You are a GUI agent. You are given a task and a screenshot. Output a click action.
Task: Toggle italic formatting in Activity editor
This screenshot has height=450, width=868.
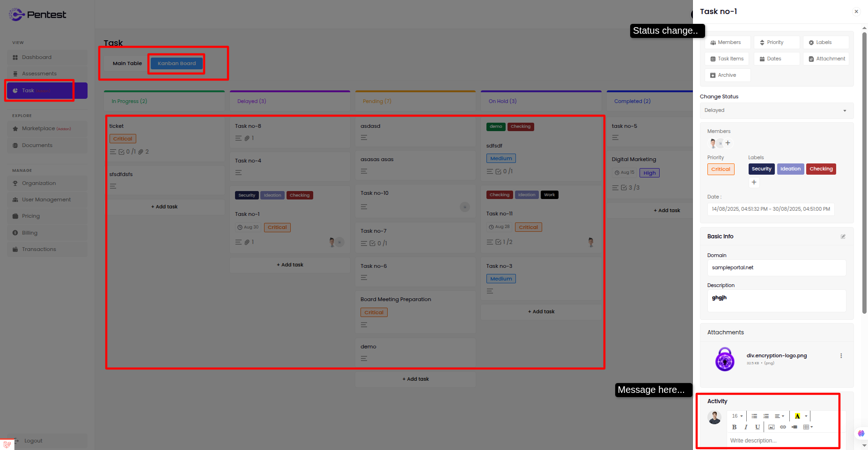pos(746,427)
